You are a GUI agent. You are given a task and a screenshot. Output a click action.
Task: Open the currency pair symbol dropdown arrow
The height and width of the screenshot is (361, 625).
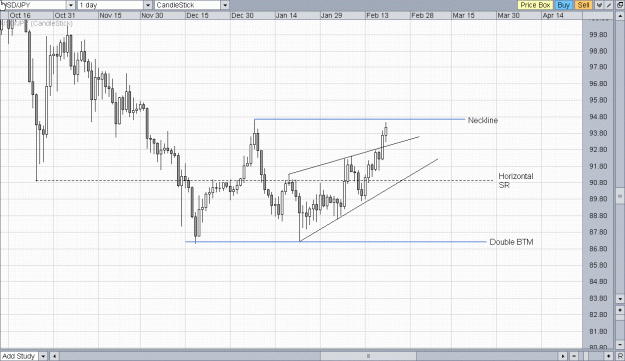pos(71,5)
